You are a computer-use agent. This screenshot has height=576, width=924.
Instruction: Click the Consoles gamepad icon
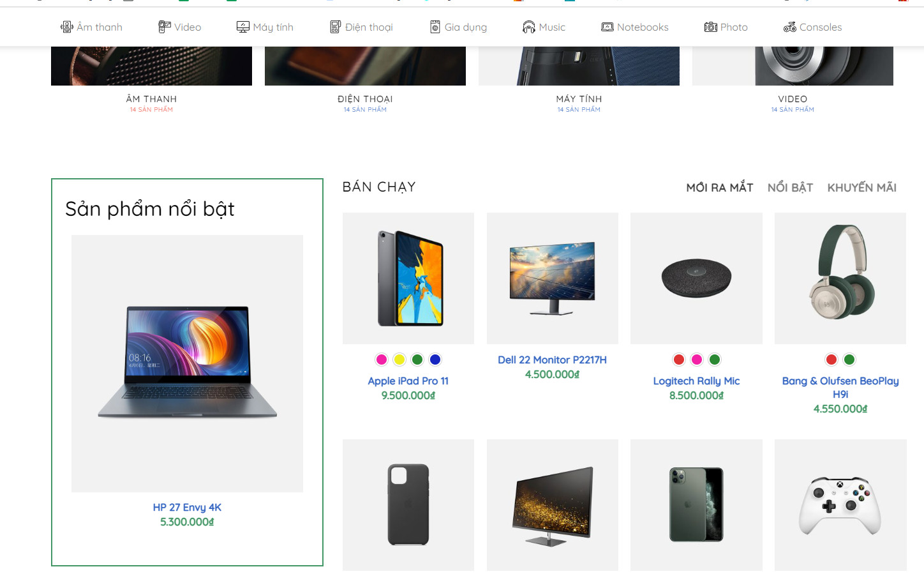[789, 27]
